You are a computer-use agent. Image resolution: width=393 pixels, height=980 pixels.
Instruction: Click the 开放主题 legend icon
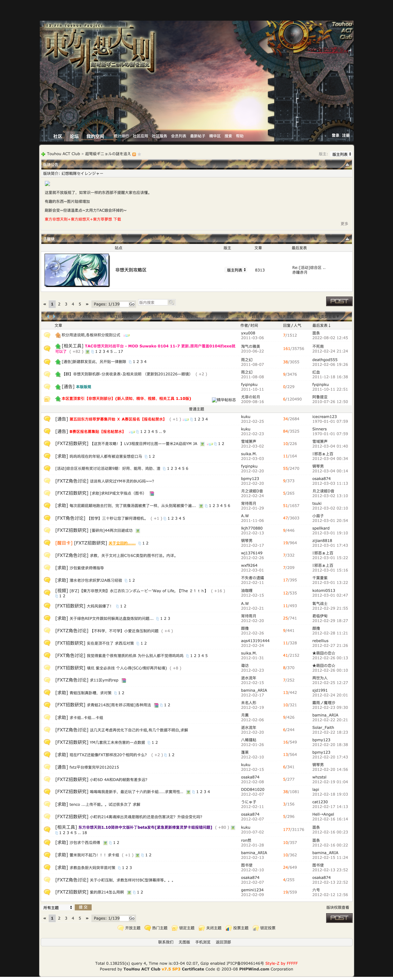(121, 928)
